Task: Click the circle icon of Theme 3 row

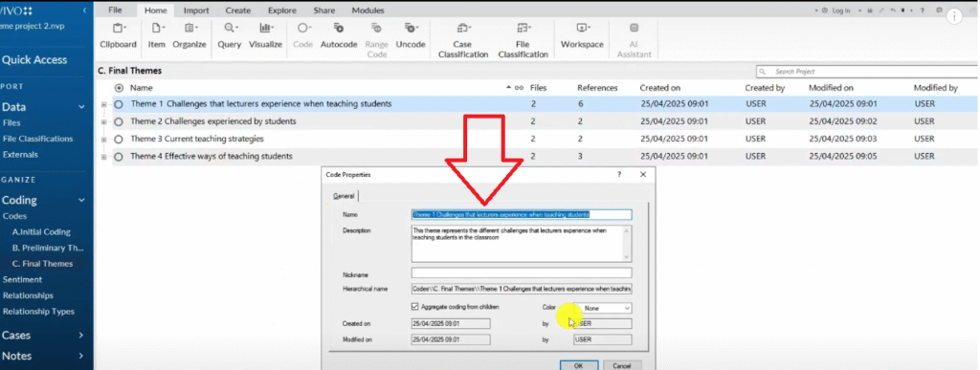Action: point(119,140)
